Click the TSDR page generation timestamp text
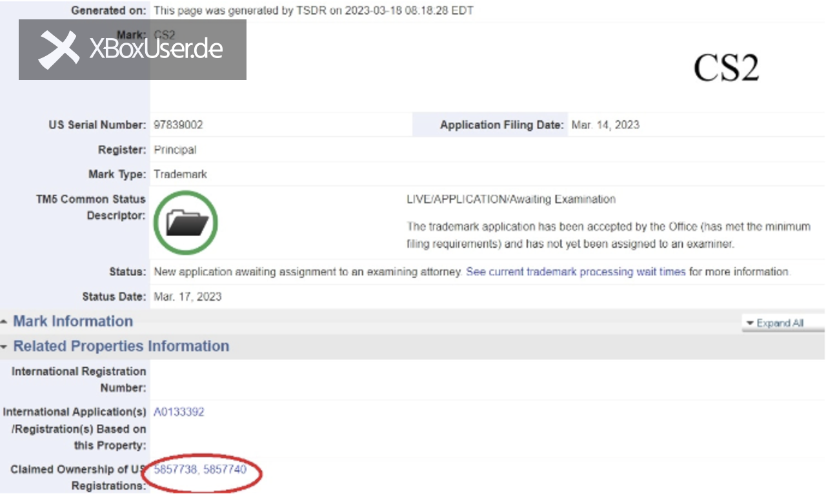The height and width of the screenshot is (504, 826). 314,11
